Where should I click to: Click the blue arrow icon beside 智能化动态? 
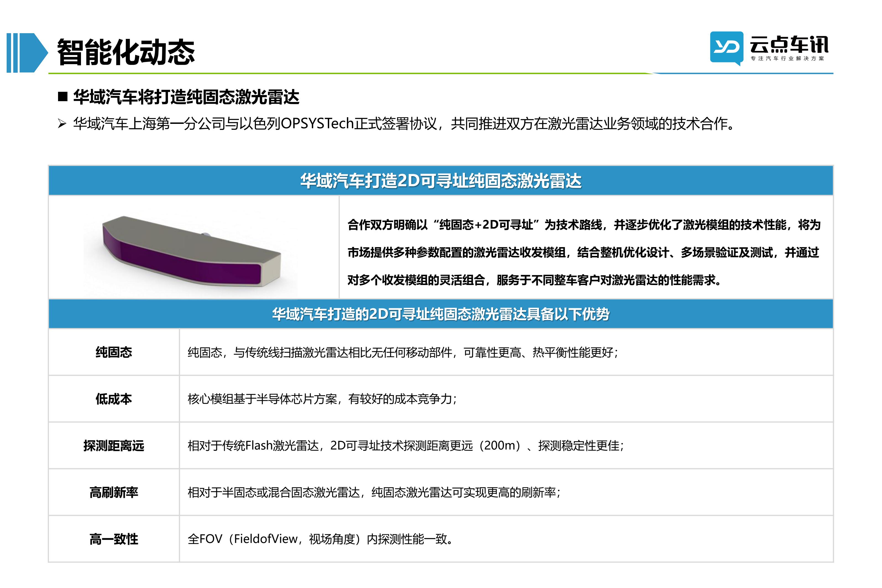[27, 53]
